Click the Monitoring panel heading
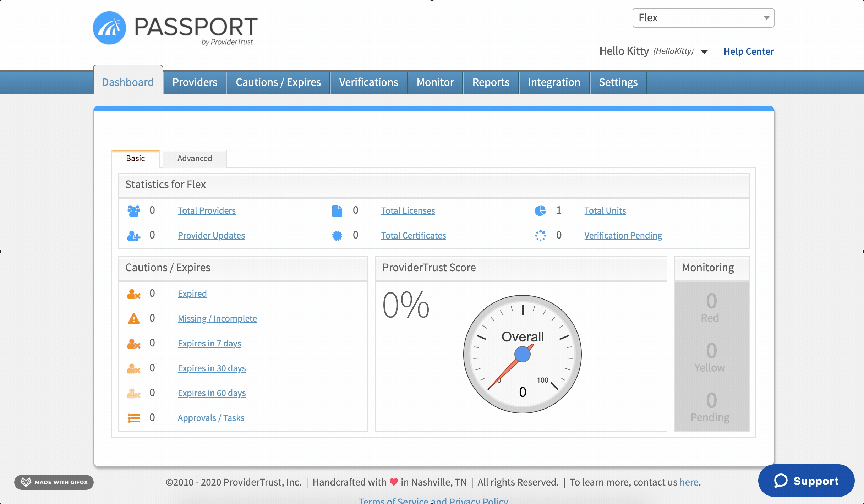Screen dimensions: 864x504 pyautogui.click(x=708, y=268)
